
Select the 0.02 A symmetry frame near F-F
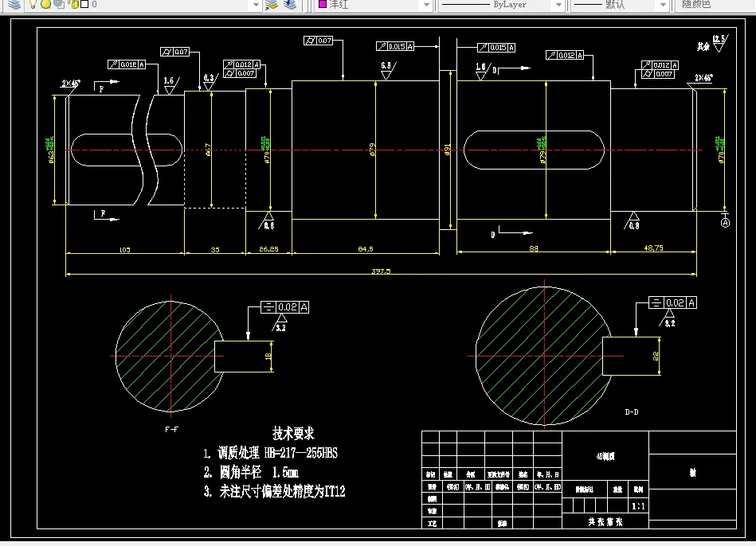(284, 307)
